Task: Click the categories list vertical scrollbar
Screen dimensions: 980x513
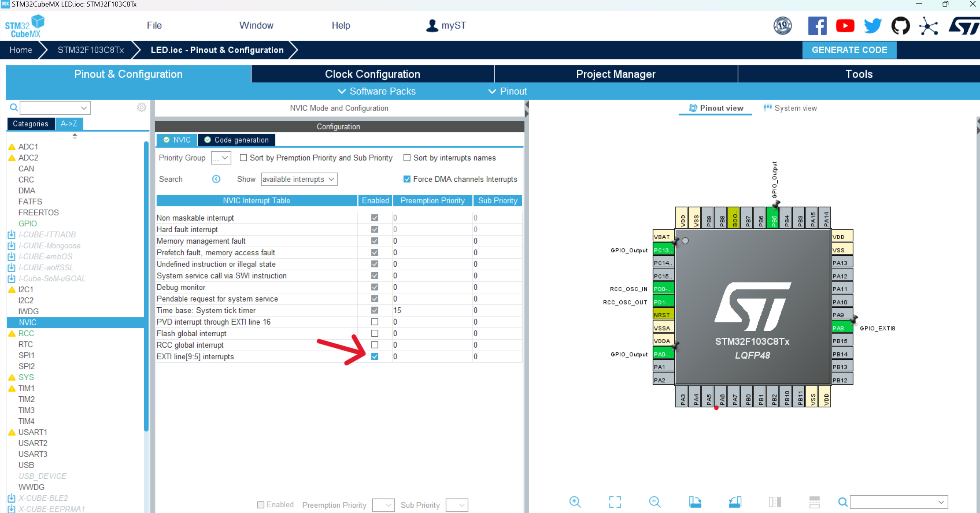Action: [x=146, y=287]
